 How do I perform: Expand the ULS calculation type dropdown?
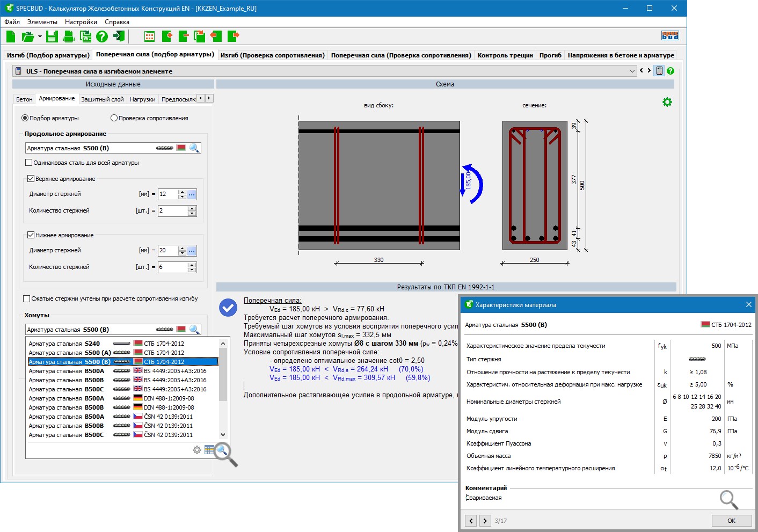pos(632,71)
